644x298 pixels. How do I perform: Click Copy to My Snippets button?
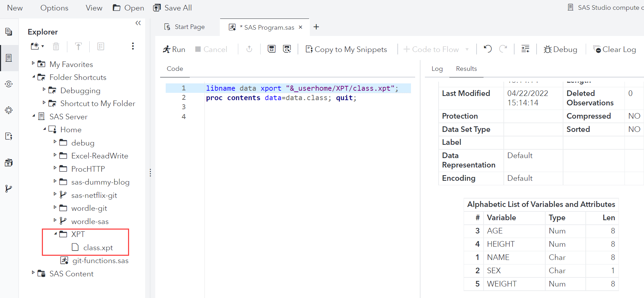coord(346,50)
